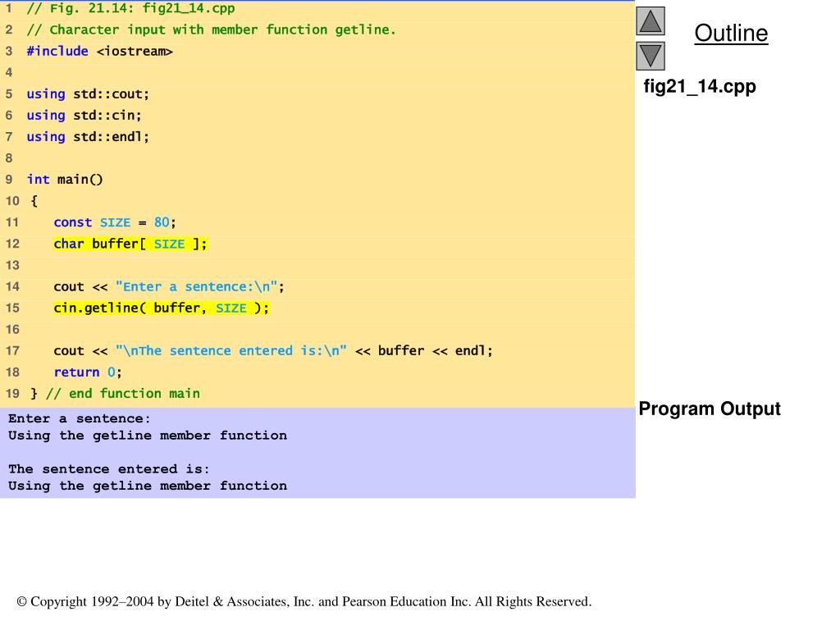Click the cout 'Enter a sentence' statement
The height and width of the screenshot is (630, 840).
tap(169, 286)
